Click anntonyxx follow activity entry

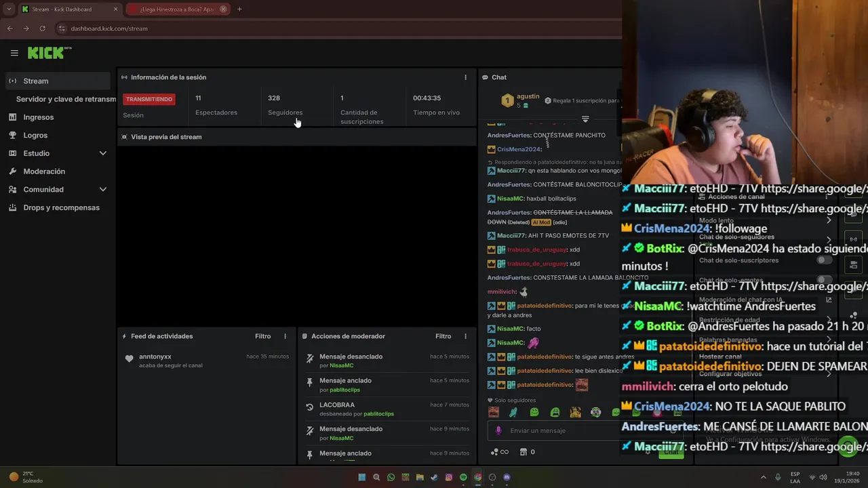[206, 361]
